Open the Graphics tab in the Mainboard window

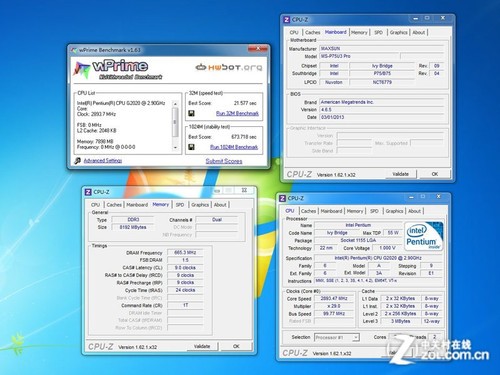(399, 32)
